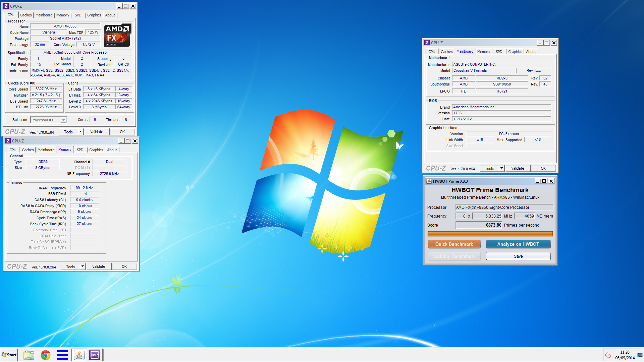Open Graphics tab in the Memory CPU-Z window

tap(96, 150)
